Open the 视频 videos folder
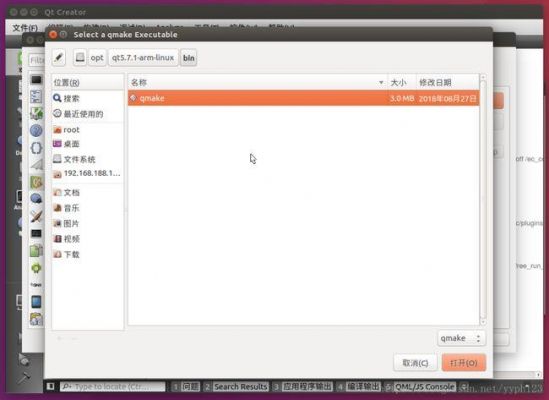 coord(88,239)
